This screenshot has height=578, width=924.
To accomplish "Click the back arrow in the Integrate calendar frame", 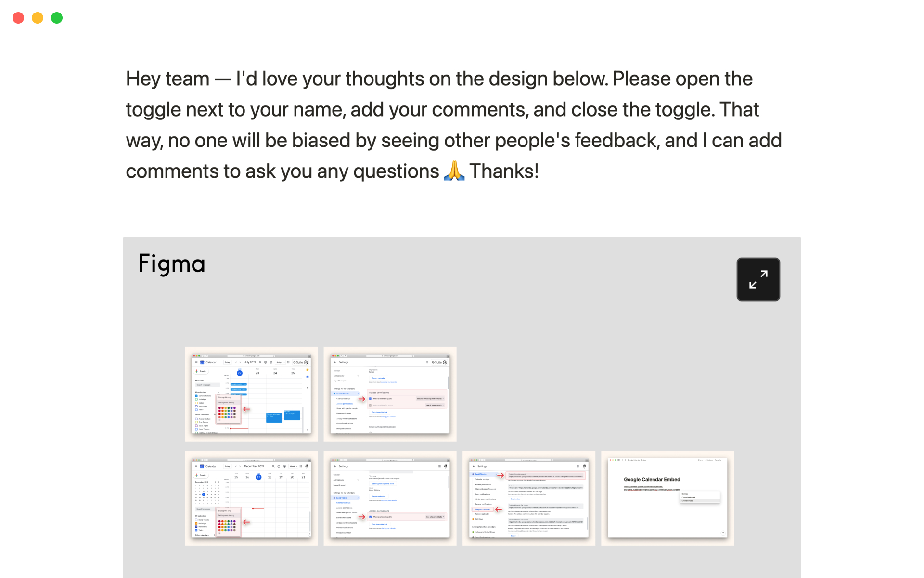I will 474,466.
